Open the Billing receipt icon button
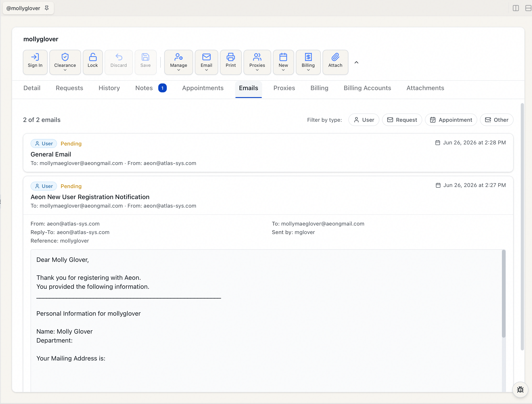 pyautogui.click(x=308, y=62)
